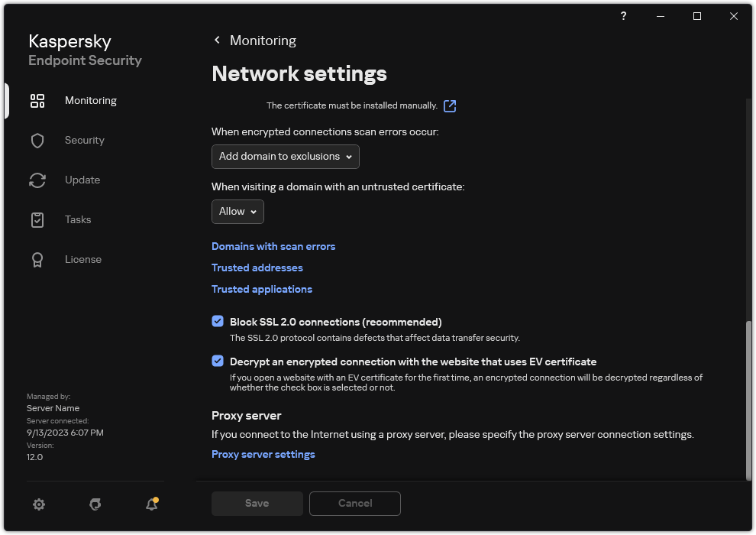Screen dimensions: 756x535
Task: Cancel the changes
Action: tap(354, 503)
